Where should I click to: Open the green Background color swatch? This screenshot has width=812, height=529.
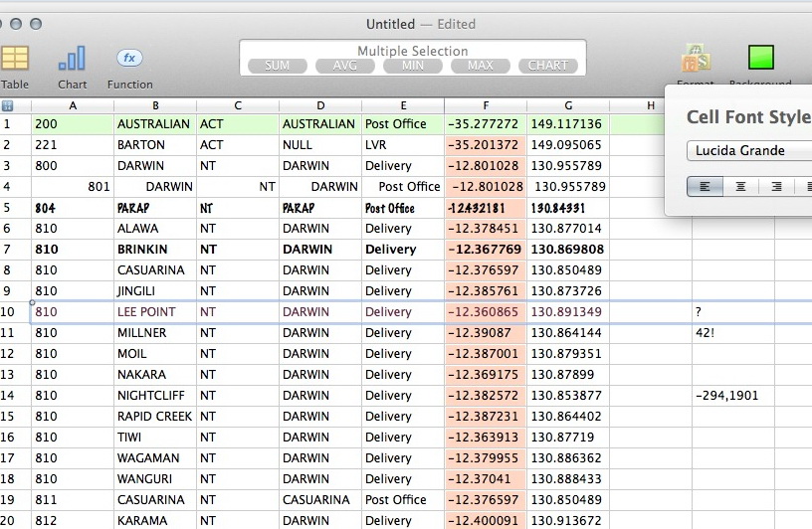760,57
